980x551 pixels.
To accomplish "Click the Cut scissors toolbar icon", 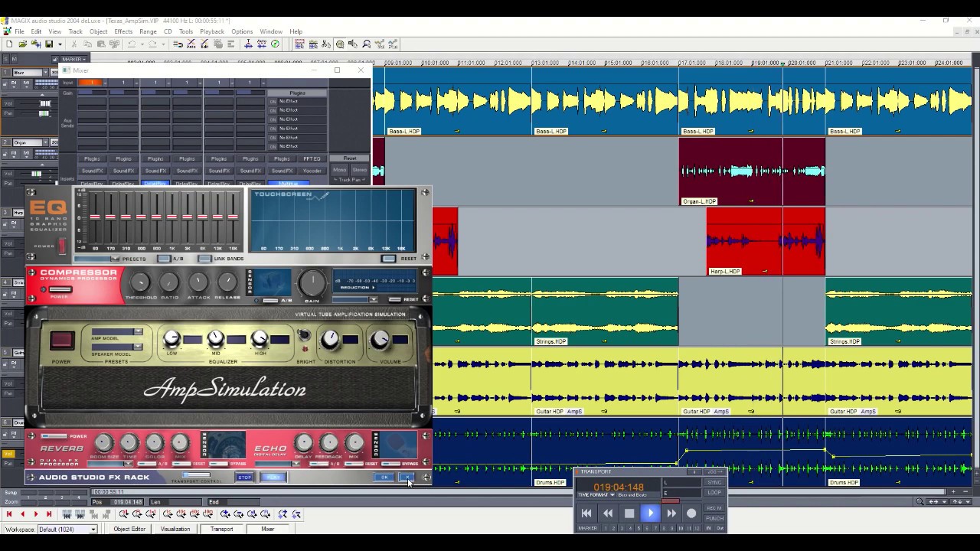I will point(74,44).
